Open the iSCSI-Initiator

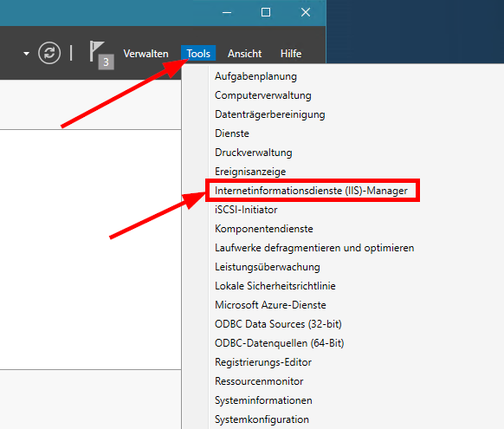point(246,210)
